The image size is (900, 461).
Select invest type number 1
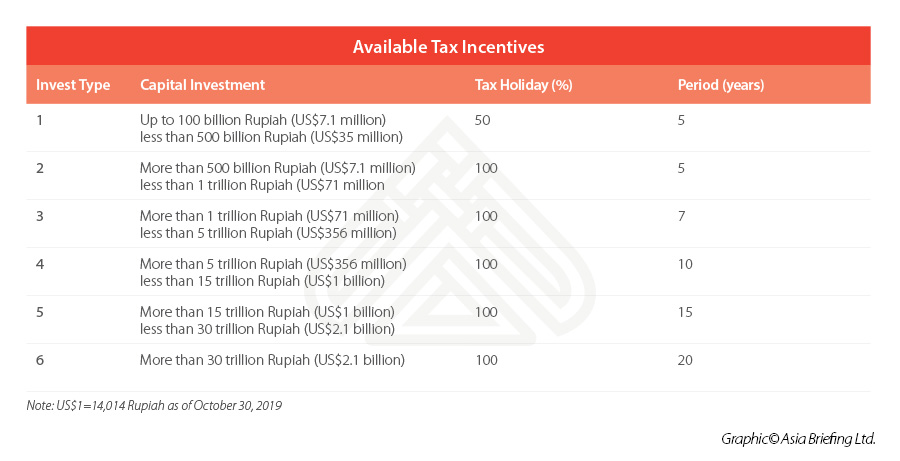coord(40,120)
